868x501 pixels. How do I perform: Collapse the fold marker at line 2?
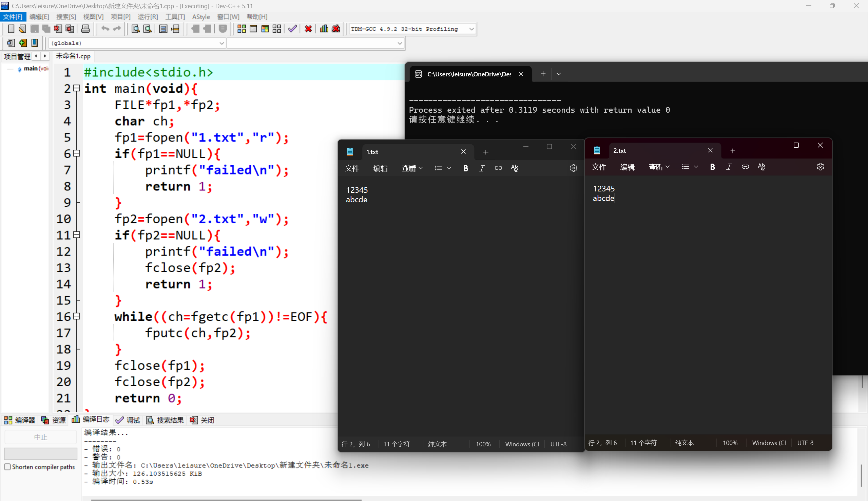pyautogui.click(x=77, y=89)
